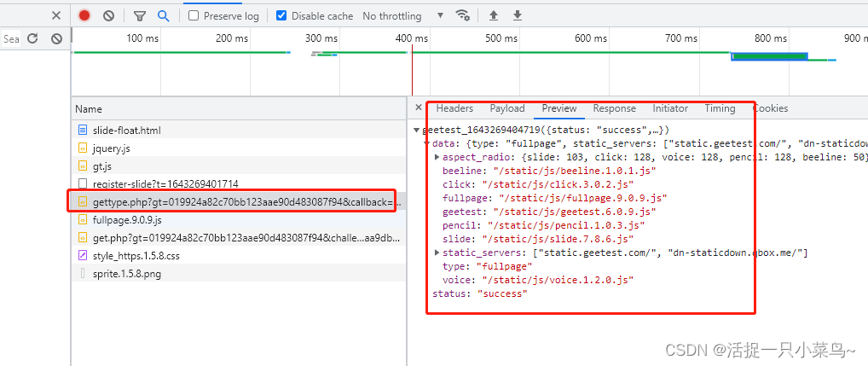Expand the static_servers array
The height and width of the screenshot is (366, 868).
pos(437,253)
